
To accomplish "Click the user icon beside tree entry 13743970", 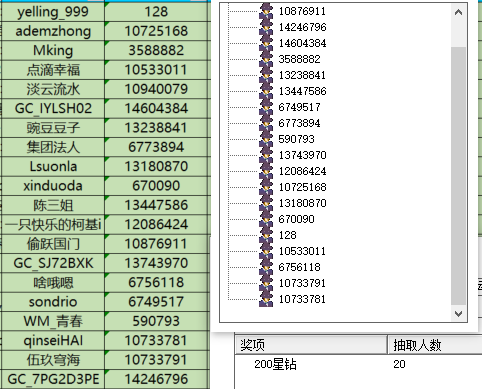I will [x=266, y=155].
